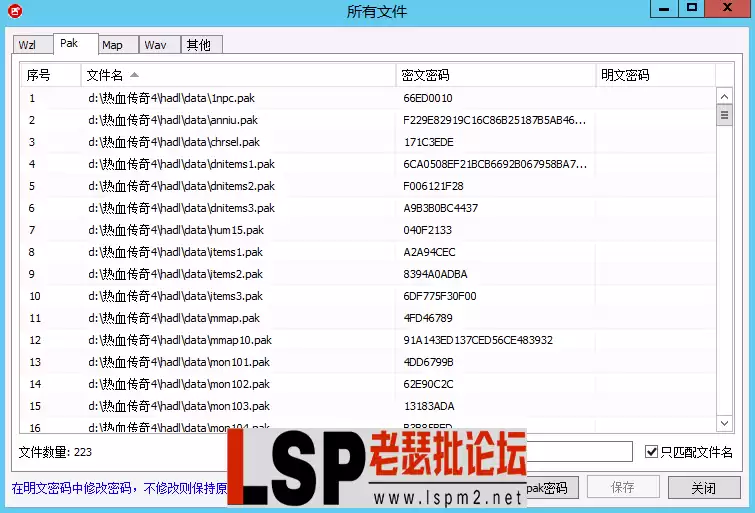
Task: Select the Pak tab
Action: click(76, 43)
